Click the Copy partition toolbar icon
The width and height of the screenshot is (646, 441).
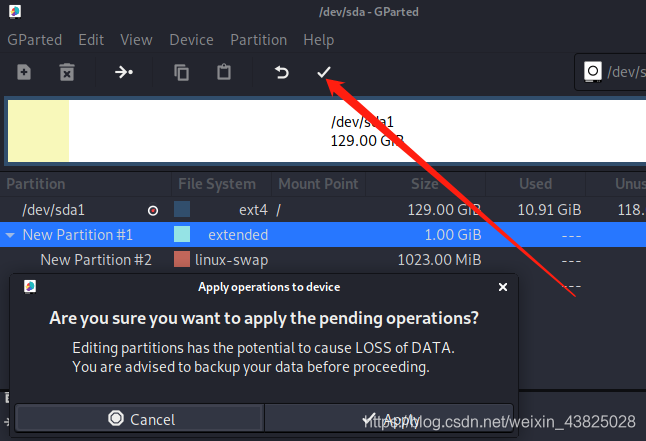[x=181, y=72]
